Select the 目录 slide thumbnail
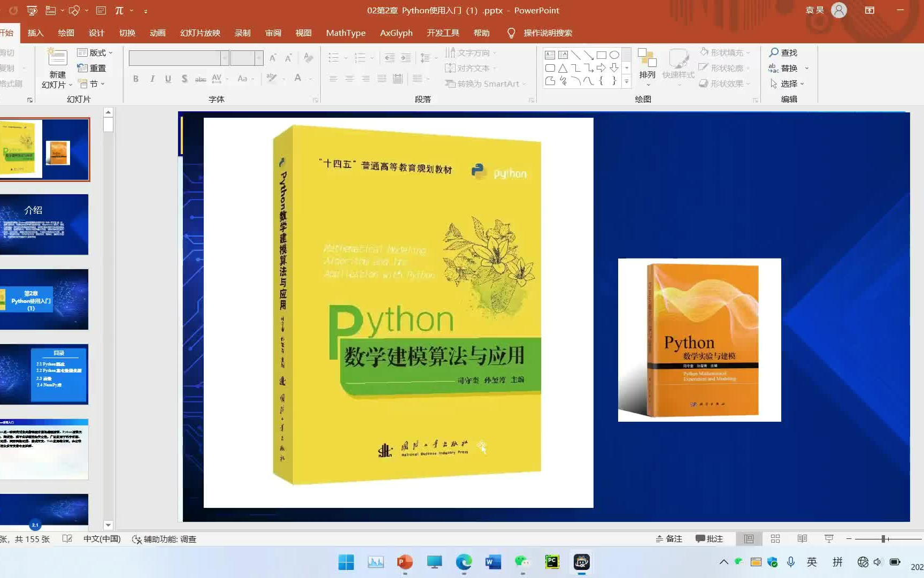924x578 pixels. (44, 374)
